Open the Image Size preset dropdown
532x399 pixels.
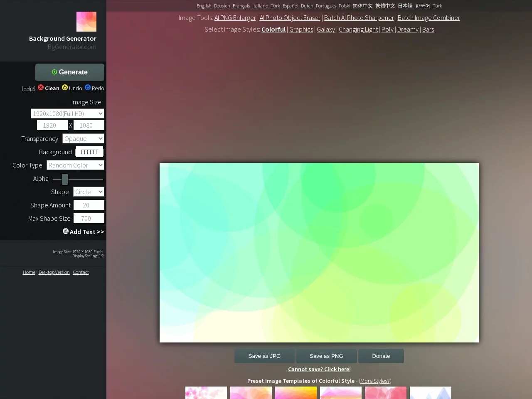click(67, 113)
